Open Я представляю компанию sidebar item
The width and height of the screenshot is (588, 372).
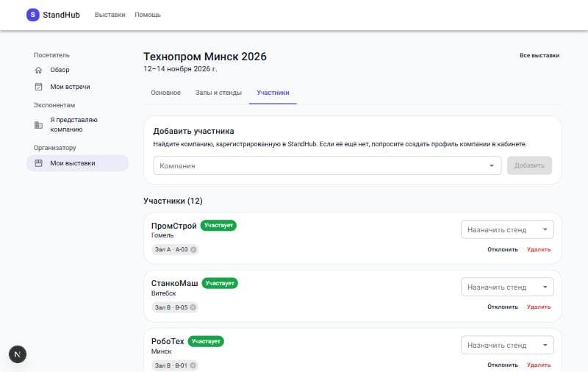coord(78,124)
